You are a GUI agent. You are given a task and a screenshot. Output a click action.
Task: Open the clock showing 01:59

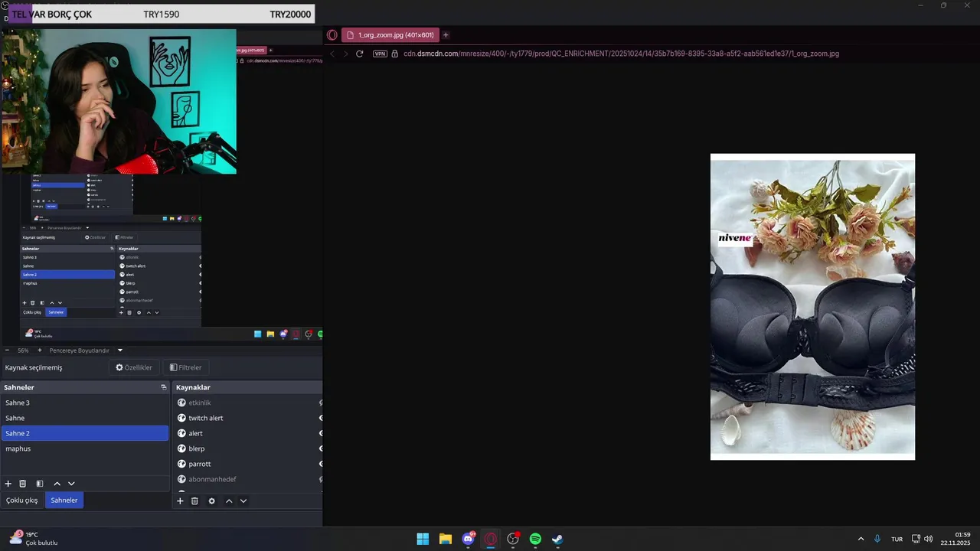point(955,539)
